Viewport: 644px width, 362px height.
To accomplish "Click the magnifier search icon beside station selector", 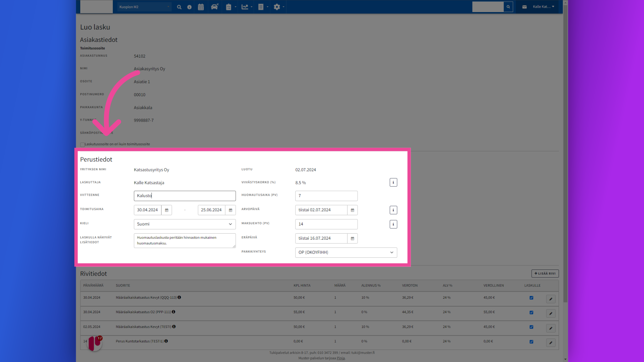I will click(179, 7).
